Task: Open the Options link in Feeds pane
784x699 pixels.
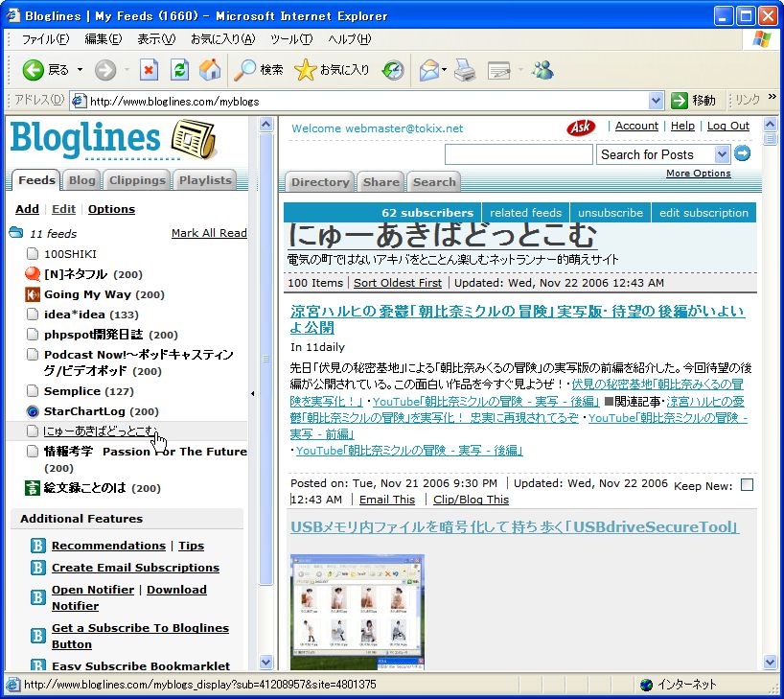Action: [111, 209]
